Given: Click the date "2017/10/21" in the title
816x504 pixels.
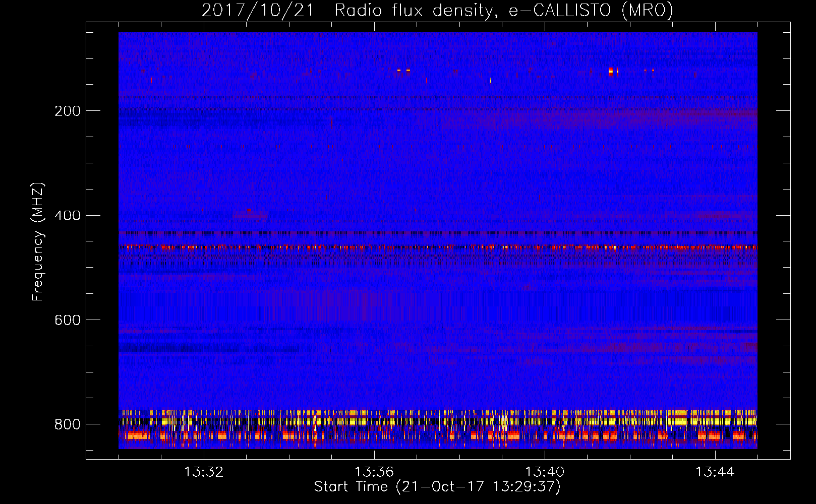Looking at the screenshot, I should [x=258, y=10].
